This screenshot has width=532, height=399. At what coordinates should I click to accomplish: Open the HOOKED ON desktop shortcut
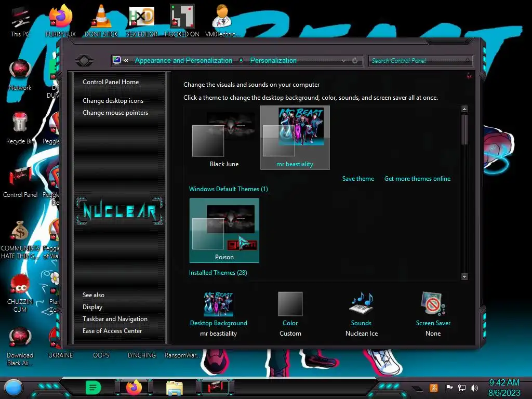point(182,20)
